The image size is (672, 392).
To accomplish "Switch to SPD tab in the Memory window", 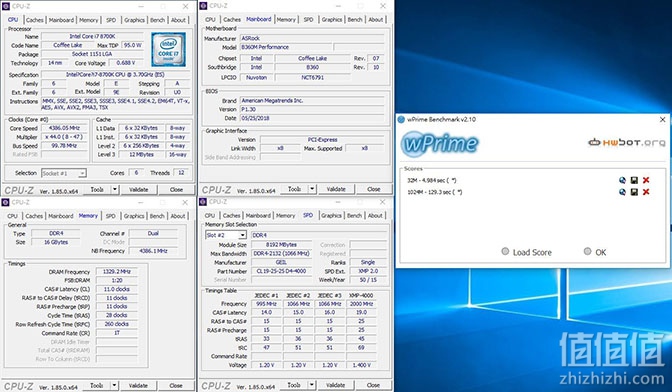I will tap(111, 216).
